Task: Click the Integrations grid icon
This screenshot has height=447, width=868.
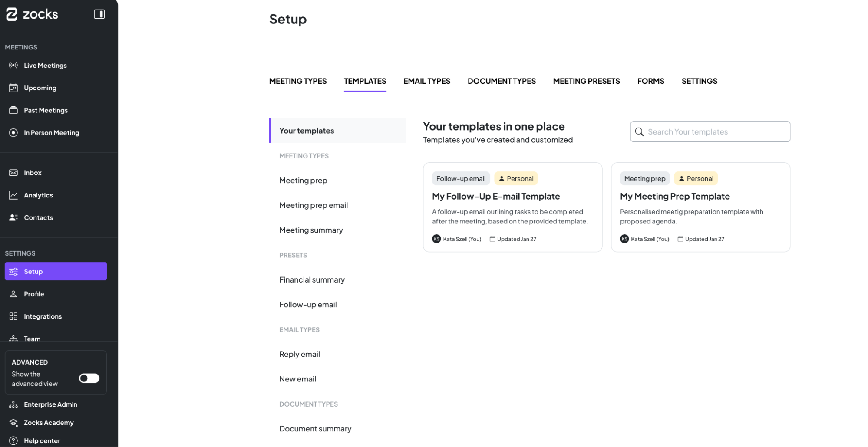Action: (x=13, y=316)
